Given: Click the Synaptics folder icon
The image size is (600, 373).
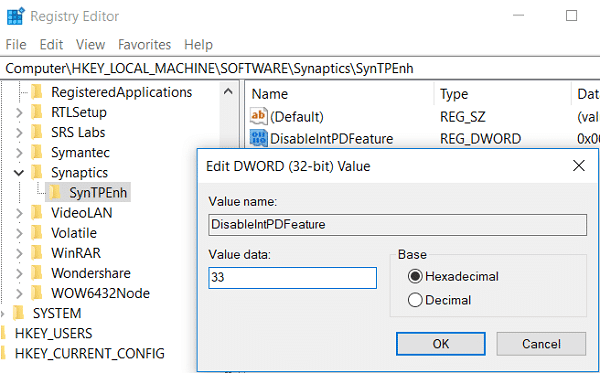Looking at the screenshot, I should pyautogui.click(x=37, y=173).
